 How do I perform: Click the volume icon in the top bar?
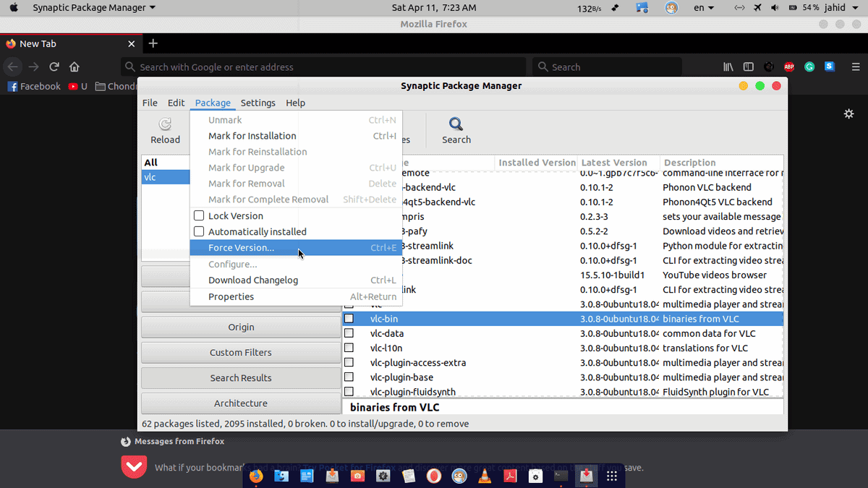[775, 7]
